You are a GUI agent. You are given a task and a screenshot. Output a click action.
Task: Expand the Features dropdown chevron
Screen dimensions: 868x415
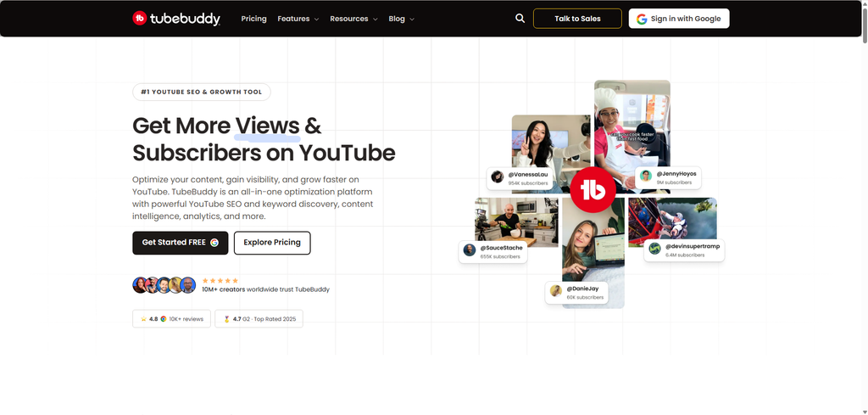pyautogui.click(x=317, y=20)
